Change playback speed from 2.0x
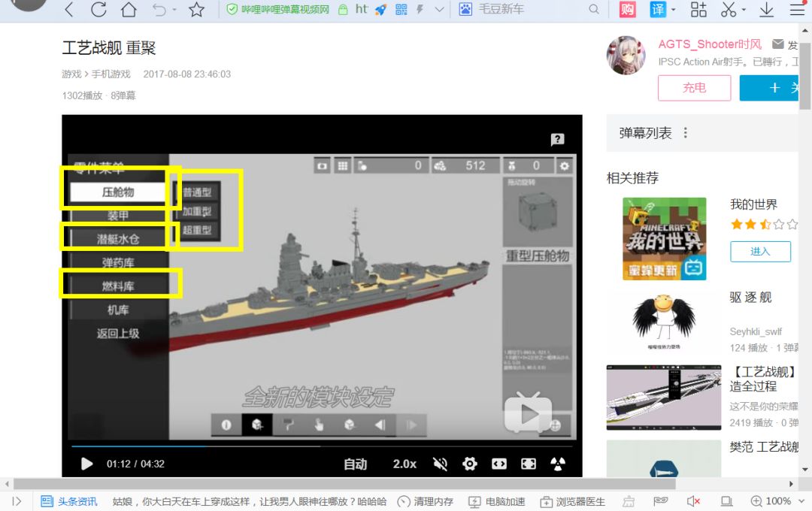 coord(404,464)
